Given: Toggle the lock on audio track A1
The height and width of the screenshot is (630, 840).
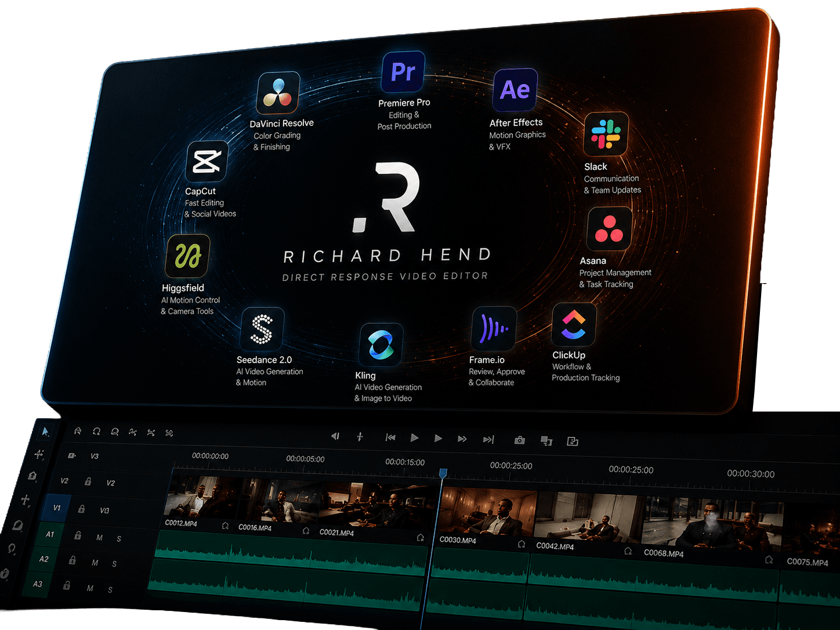Looking at the screenshot, I should tap(77, 535).
